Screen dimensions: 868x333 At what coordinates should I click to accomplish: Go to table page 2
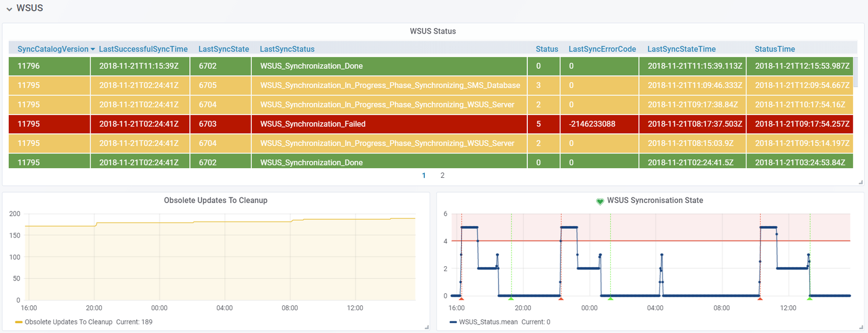[x=442, y=175]
